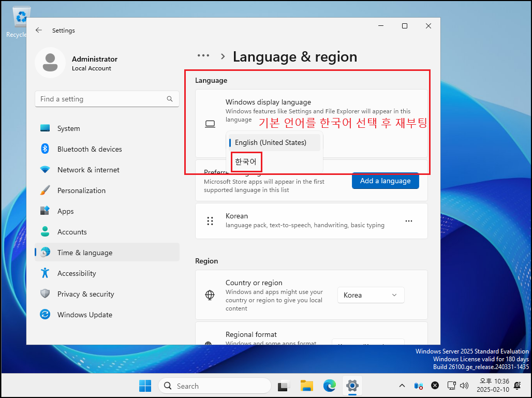Click the magnifier icon in Find a setting

coord(170,99)
